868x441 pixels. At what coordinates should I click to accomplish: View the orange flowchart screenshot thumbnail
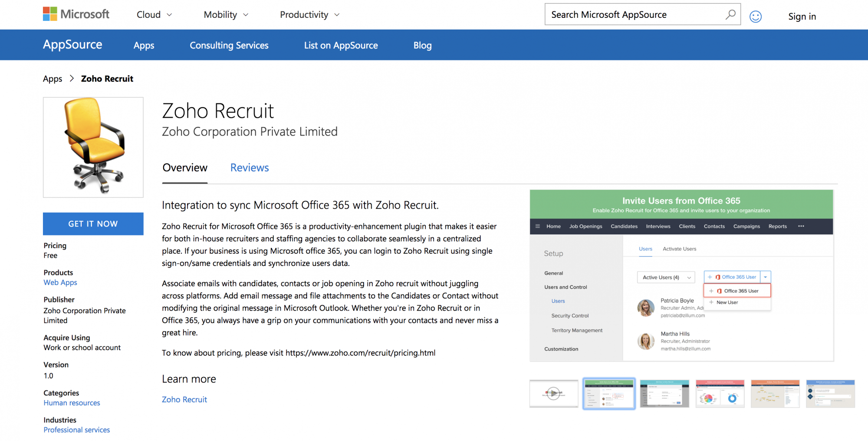point(775,394)
